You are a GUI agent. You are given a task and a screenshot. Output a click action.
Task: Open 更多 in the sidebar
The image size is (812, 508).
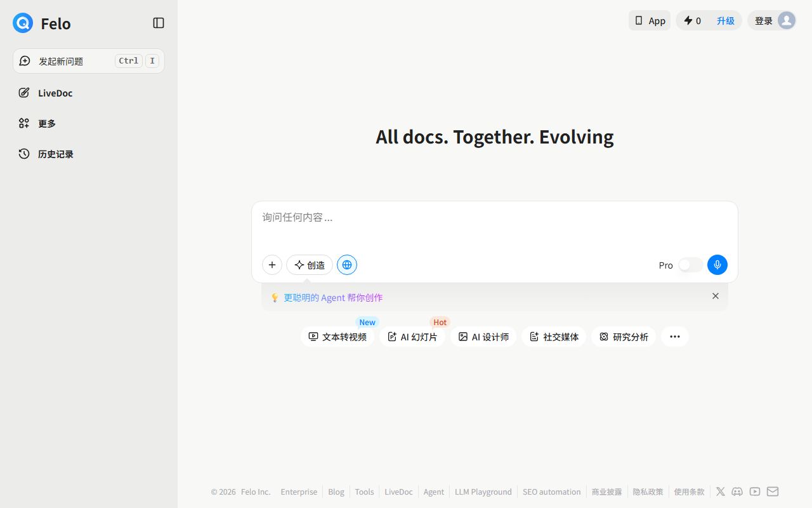click(89, 123)
